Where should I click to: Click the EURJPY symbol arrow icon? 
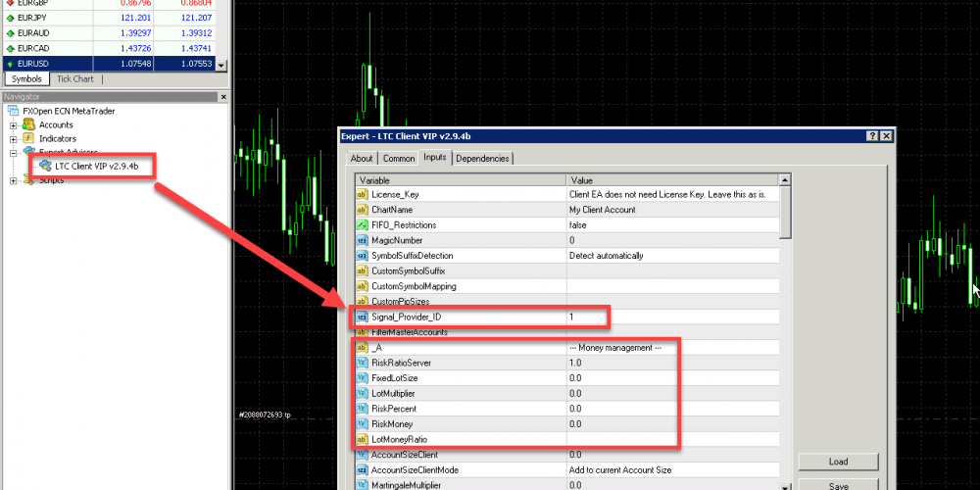tap(10, 18)
